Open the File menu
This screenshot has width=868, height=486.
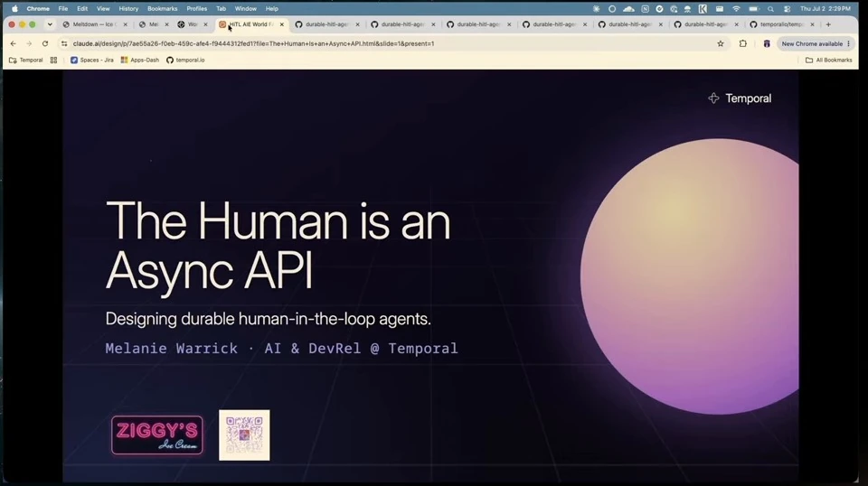point(63,9)
